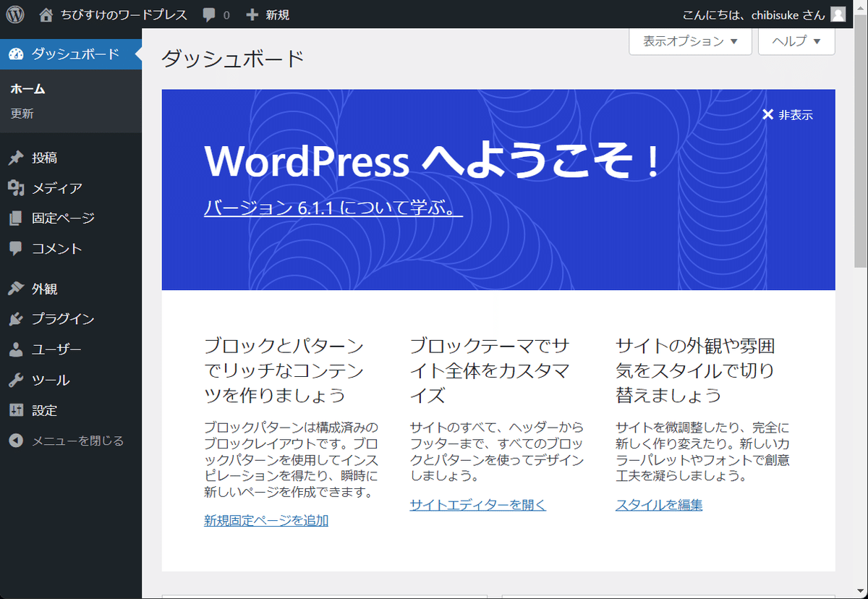Open the chibisuke user avatar

point(838,14)
